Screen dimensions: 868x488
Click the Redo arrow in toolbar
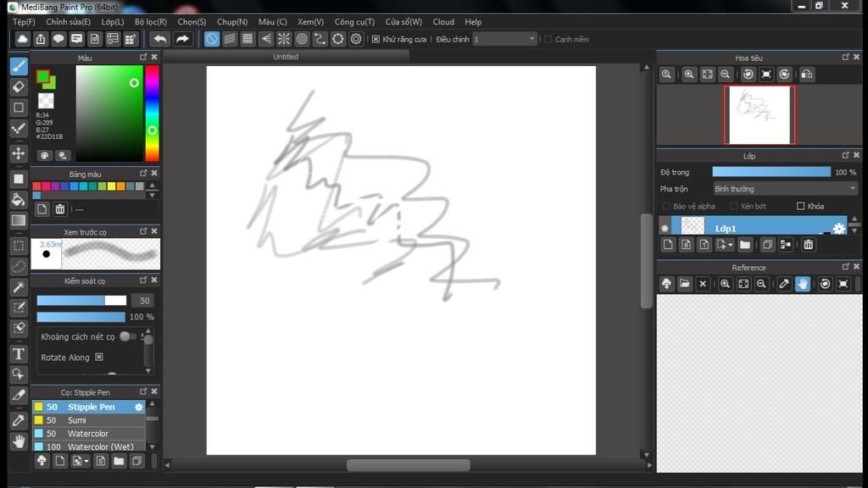coord(182,39)
